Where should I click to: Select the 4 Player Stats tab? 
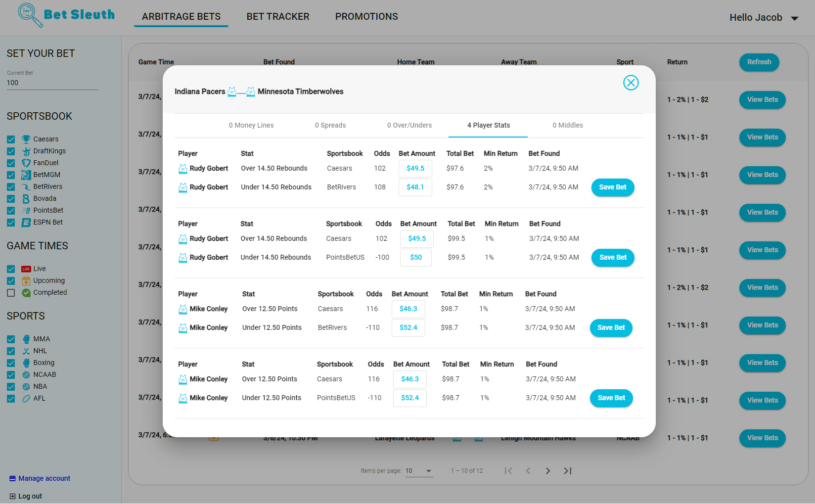click(488, 126)
